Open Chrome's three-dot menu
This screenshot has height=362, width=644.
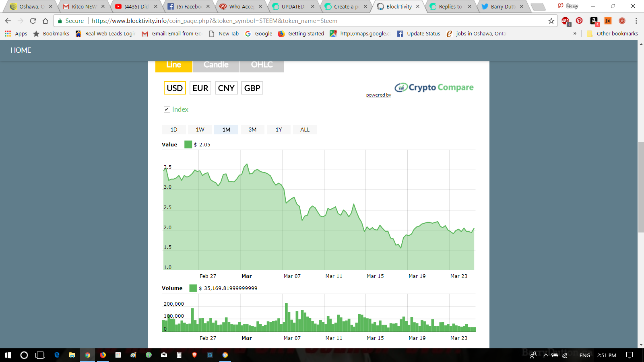tap(636, 21)
